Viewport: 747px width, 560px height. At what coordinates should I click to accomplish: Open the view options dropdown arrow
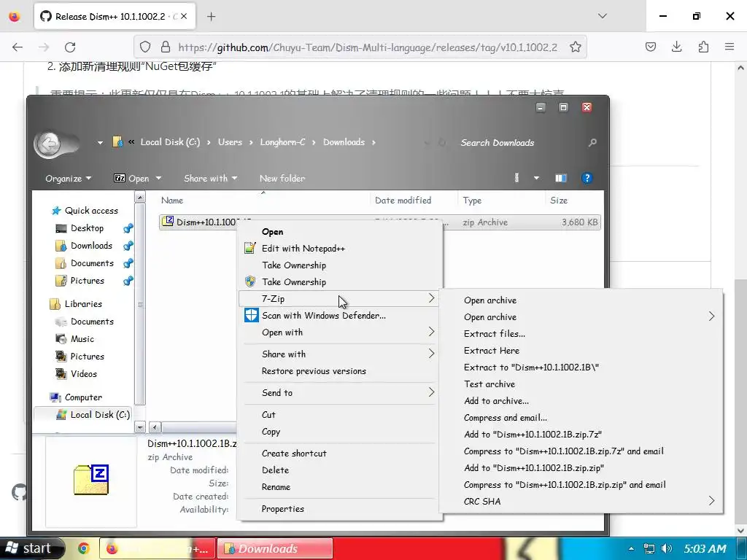[x=536, y=178]
